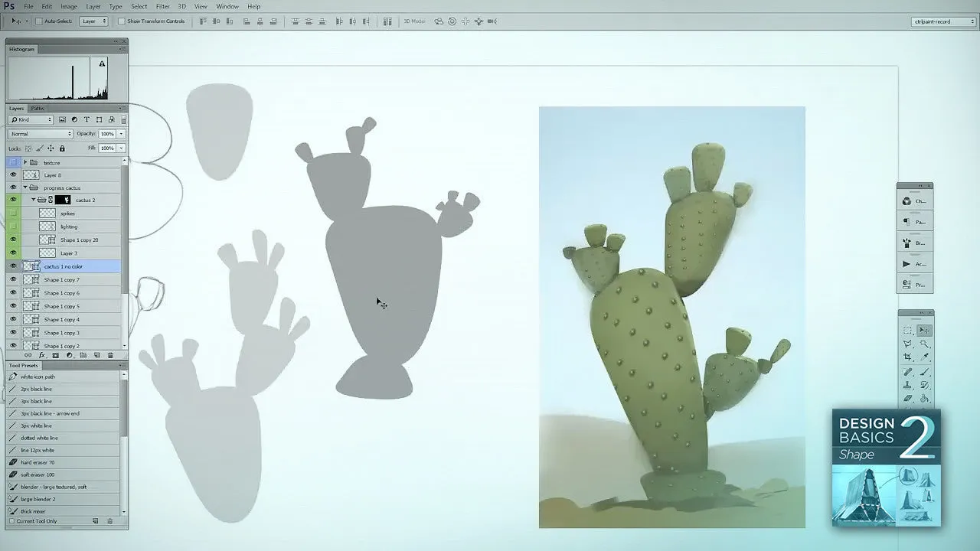This screenshot has height=551, width=980.
Task: Open the Opacity value dropdown arrow
Action: point(121,134)
